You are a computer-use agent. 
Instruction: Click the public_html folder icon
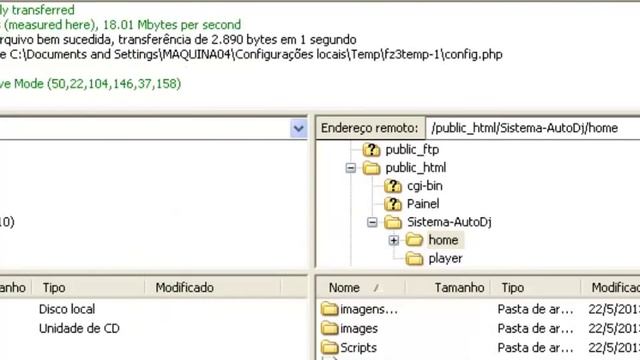pyautogui.click(x=371, y=168)
